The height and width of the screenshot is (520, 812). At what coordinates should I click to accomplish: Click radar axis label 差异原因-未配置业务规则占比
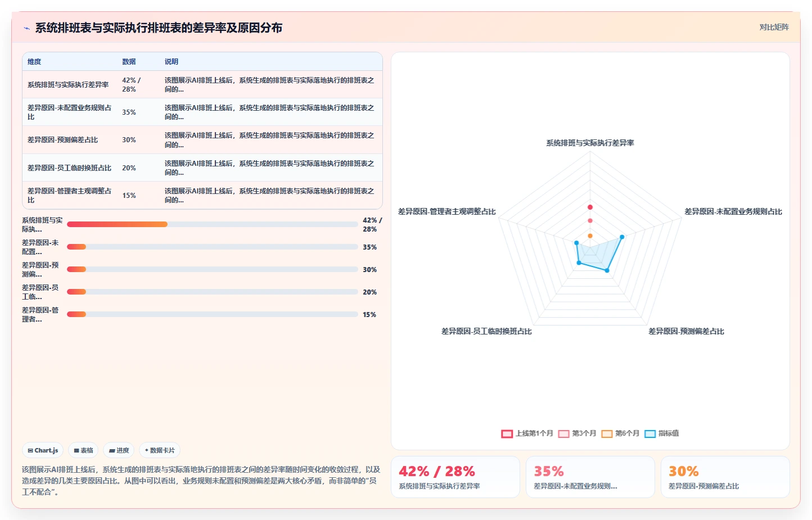pos(733,211)
